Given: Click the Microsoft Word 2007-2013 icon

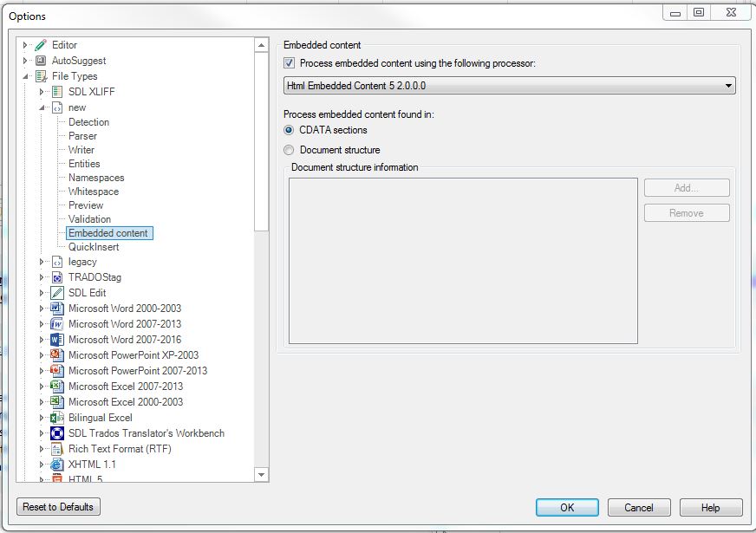Looking at the screenshot, I should (x=57, y=324).
